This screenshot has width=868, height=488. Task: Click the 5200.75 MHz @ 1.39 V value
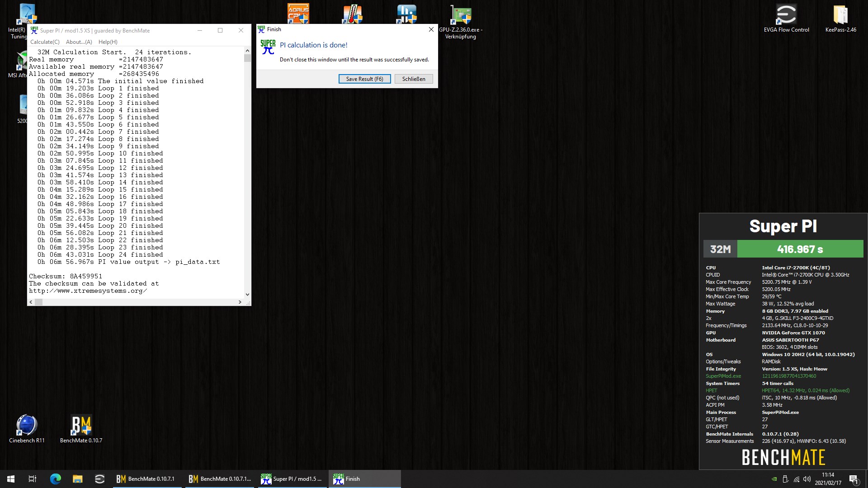point(787,282)
